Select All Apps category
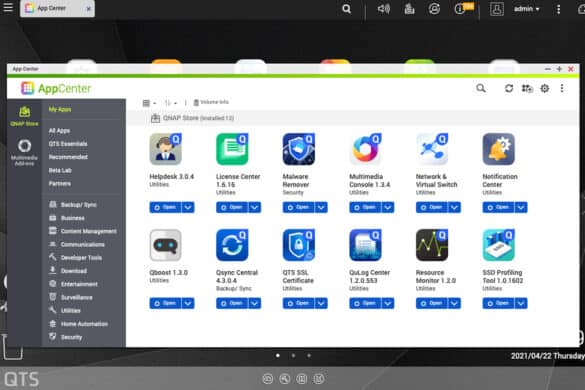The image size is (585, 390). [x=59, y=131]
